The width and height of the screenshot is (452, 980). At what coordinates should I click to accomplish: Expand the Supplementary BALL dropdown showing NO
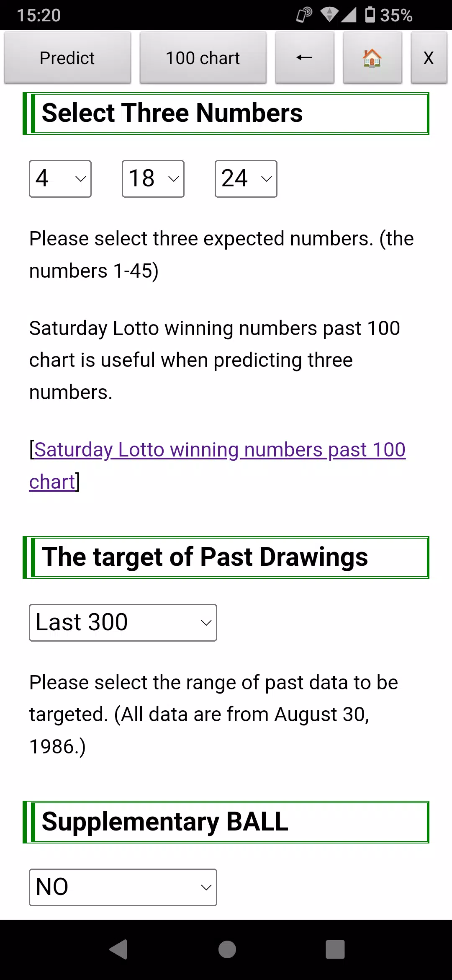tap(123, 887)
